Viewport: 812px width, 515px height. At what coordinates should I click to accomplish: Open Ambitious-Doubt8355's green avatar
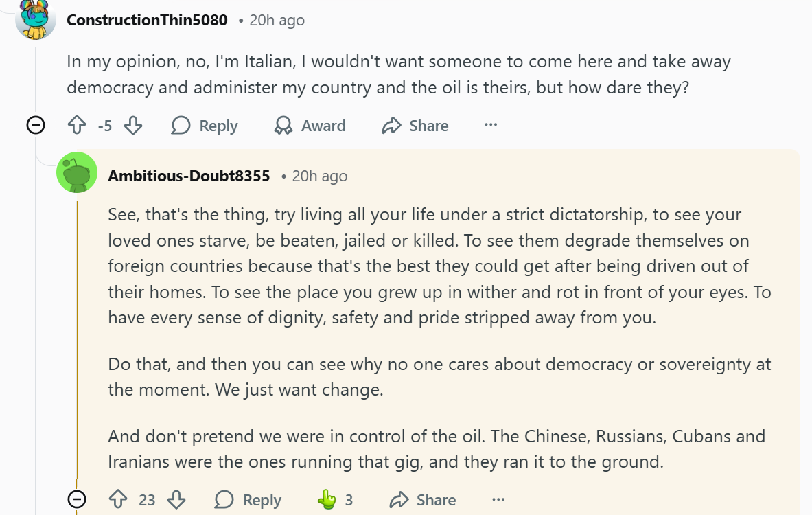click(77, 172)
